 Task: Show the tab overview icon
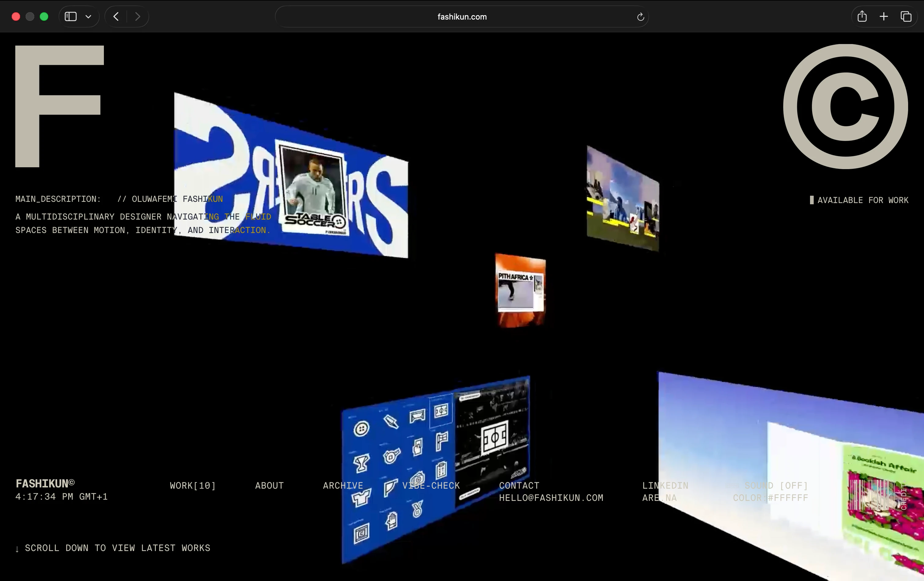coord(906,17)
